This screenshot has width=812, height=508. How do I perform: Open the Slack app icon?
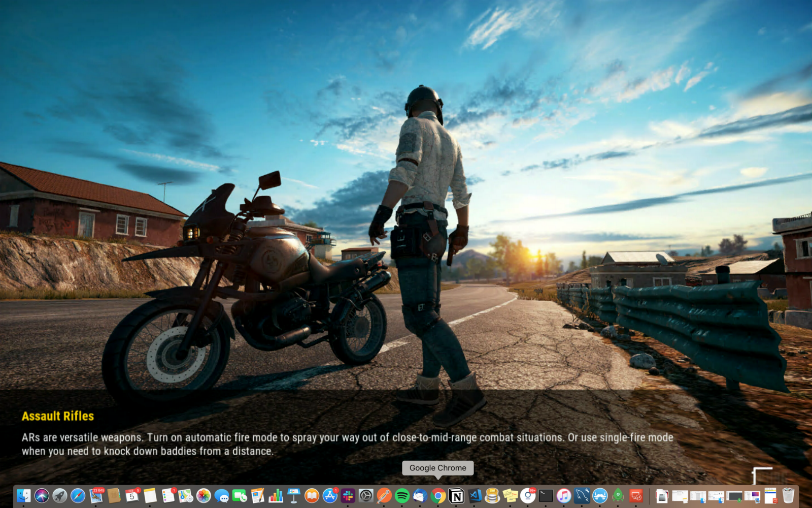[x=348, y=495]
